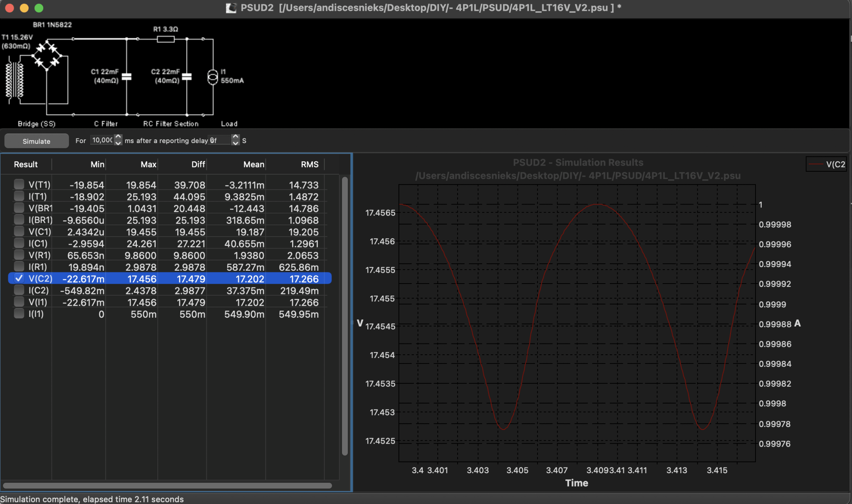Check the I(BR1) result checkbox
Viewport: 852px width, 504px height.
19,219
